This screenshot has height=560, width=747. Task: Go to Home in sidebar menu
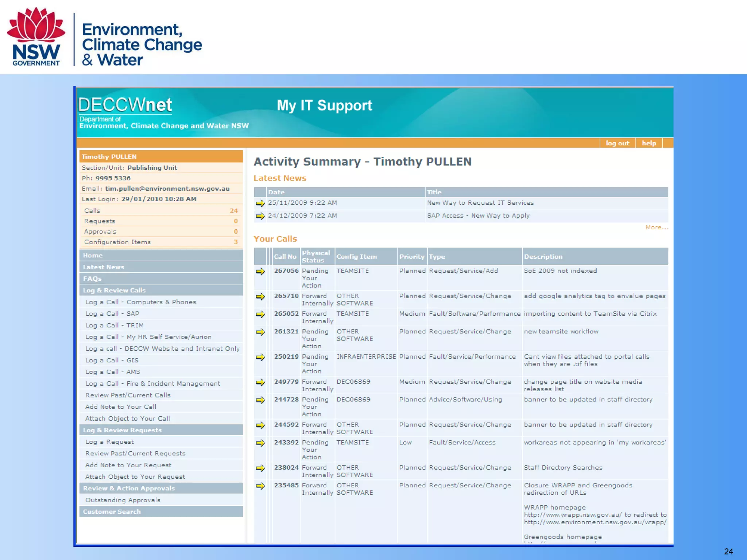click(93, 256)
